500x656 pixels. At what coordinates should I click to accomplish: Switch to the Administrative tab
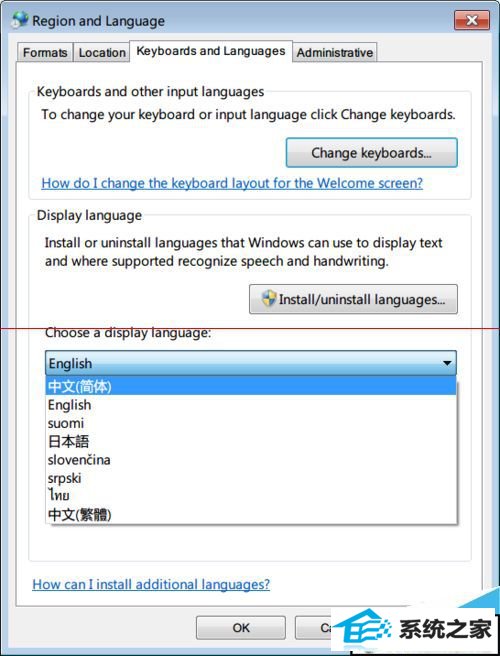[x=334, y=52]
